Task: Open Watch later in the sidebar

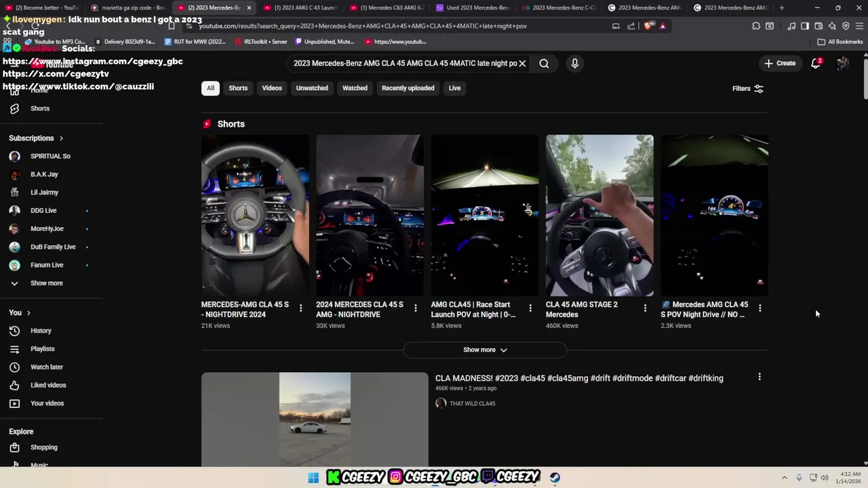Action: (x=46, y=367)
